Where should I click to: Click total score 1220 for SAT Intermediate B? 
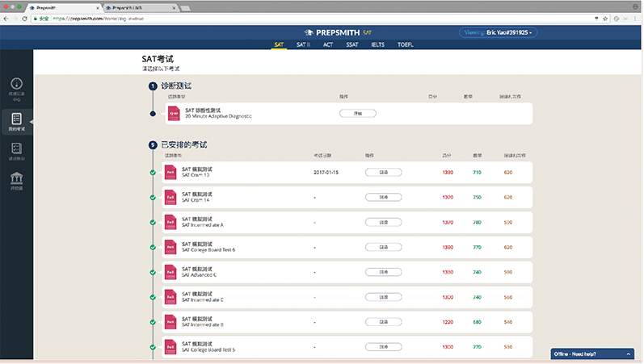coord(448,322)
